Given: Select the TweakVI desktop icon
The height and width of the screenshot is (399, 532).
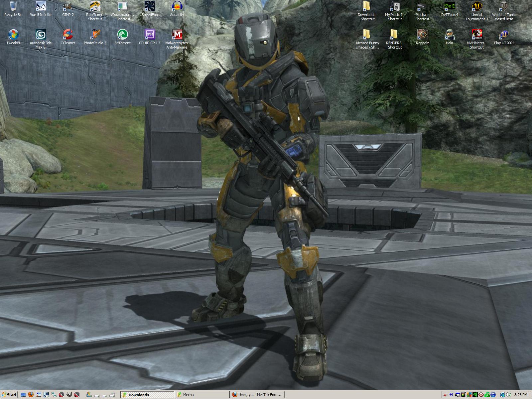Looking at the screenshot, I should tap(13, 37).
